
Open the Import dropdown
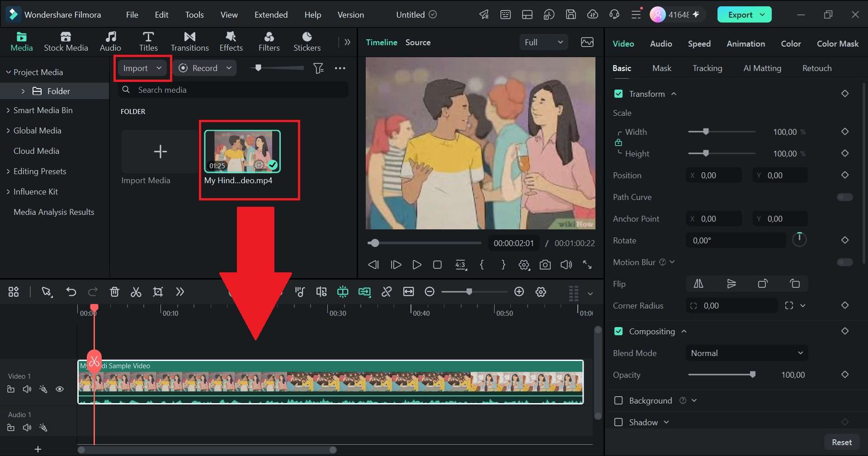[142, 68]
